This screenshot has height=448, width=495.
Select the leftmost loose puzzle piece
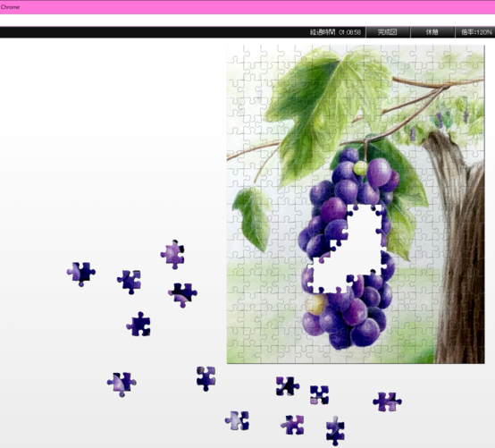(81, 274)
